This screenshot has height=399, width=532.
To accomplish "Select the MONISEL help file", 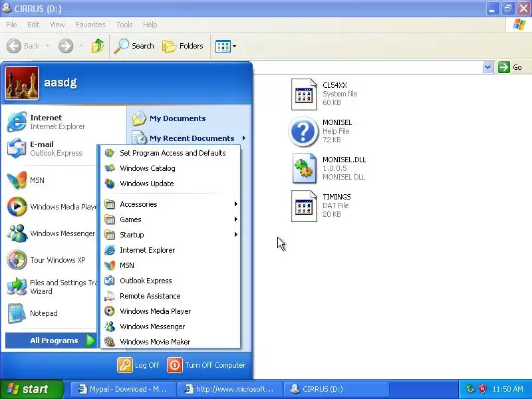I will 321,131.
